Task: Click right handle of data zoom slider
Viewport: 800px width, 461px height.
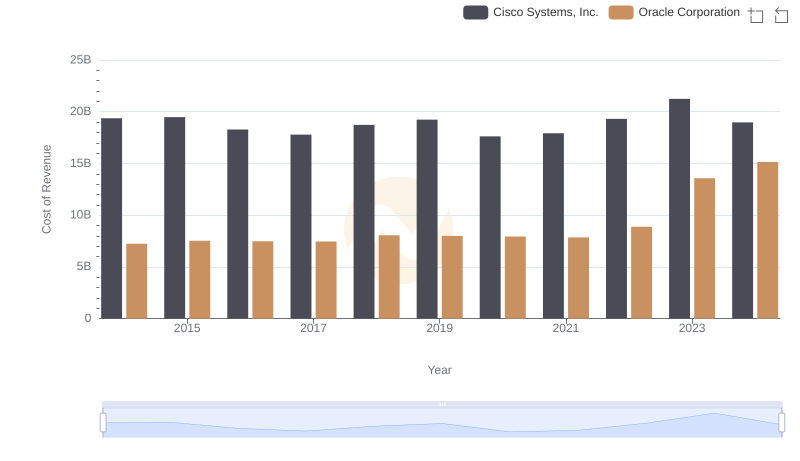Action: click(782, 422)
